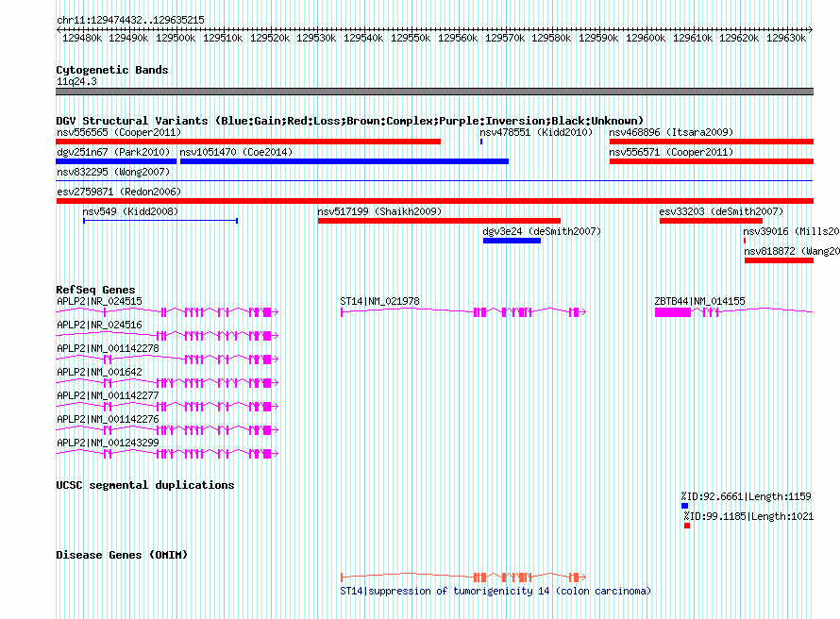840x619 pixels.
Task: Click the red %ID:99.1185 segmental duplication marker
Action: click(687, 526)
